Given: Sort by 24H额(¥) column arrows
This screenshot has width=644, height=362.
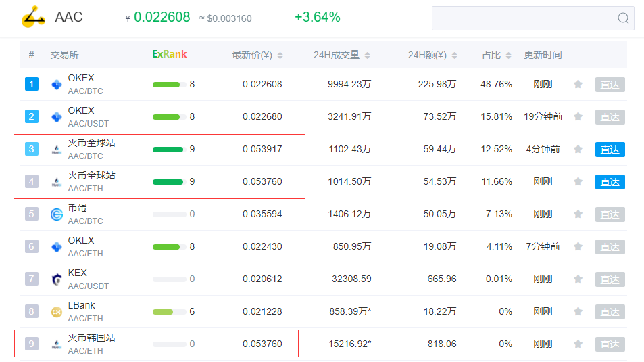Looking at the screenshot, I should pos(454,55).
